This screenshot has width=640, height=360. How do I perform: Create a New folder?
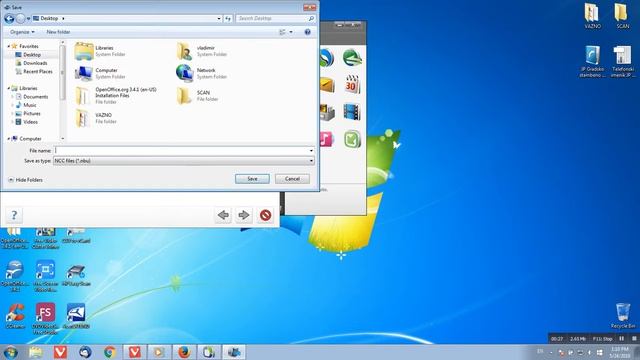[x=58, y=32]
